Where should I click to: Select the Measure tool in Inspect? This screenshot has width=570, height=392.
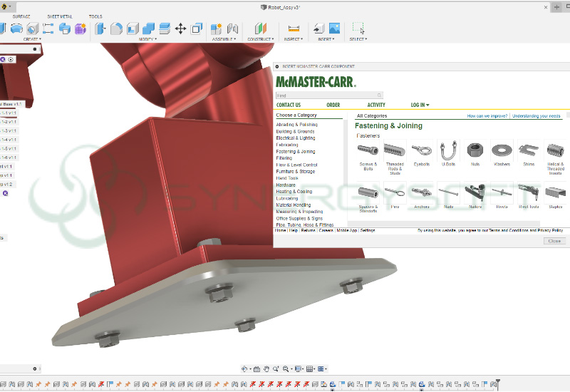pos(293,29)
